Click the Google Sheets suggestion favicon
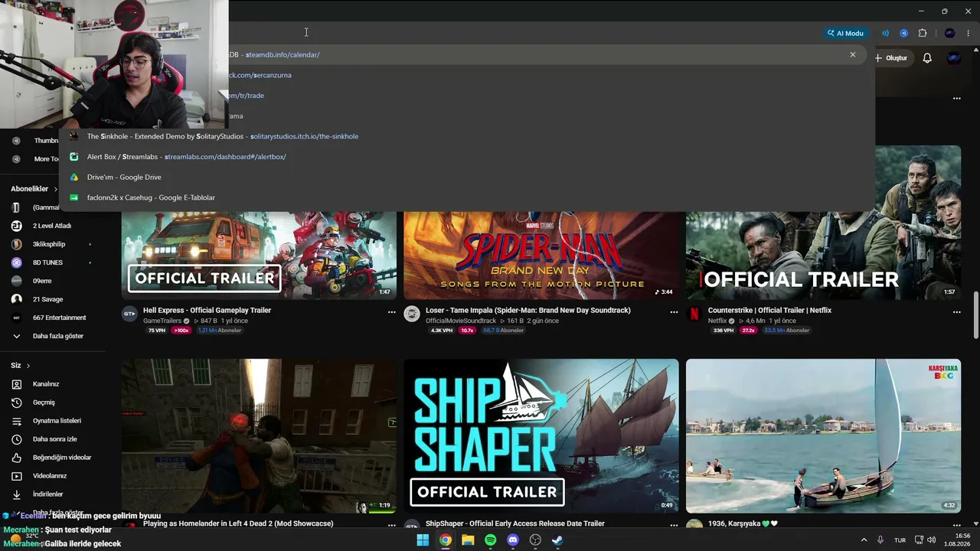The height and width of the screenshot is (551, 980). point(74,197)
